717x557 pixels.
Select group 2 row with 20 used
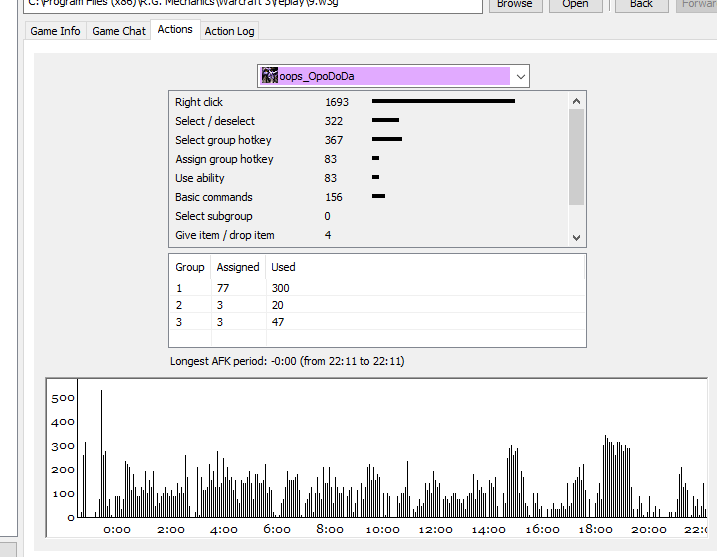pos(377,305)
